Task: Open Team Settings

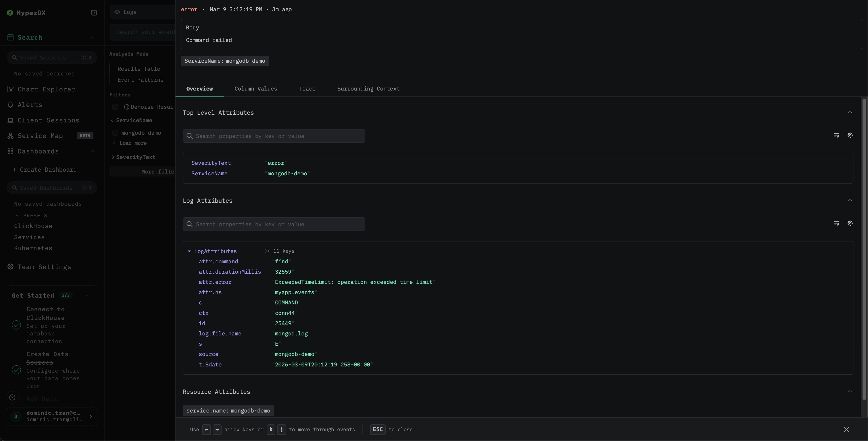Action: 44,267
